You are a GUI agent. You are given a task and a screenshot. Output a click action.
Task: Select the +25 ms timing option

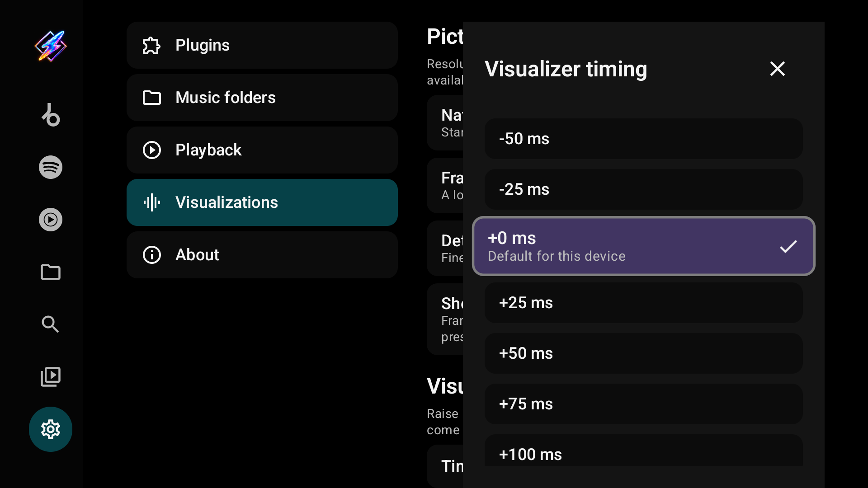pos(644,303)
